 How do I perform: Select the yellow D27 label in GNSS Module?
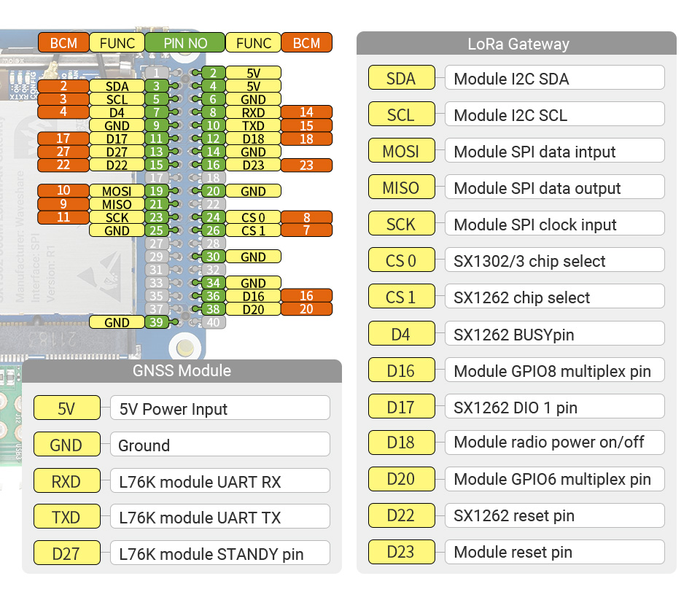click(66, 553)
